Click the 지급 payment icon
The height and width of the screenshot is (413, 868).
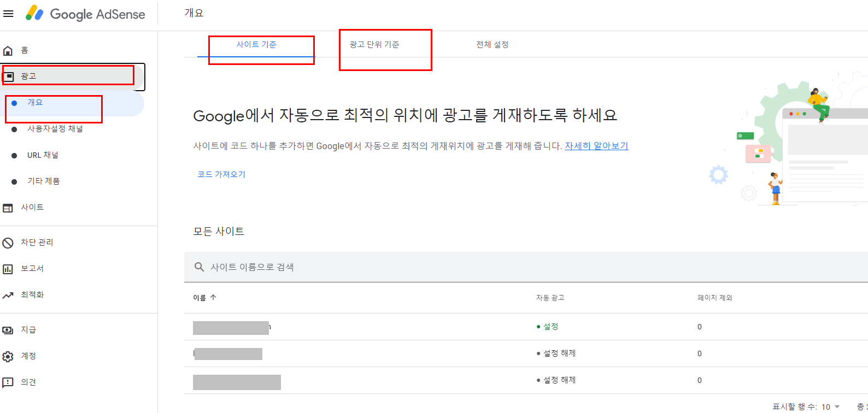[8, 330]
